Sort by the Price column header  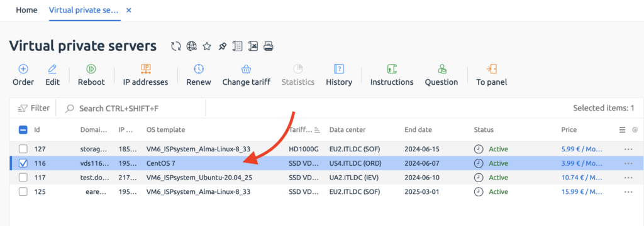pos(569,129)
